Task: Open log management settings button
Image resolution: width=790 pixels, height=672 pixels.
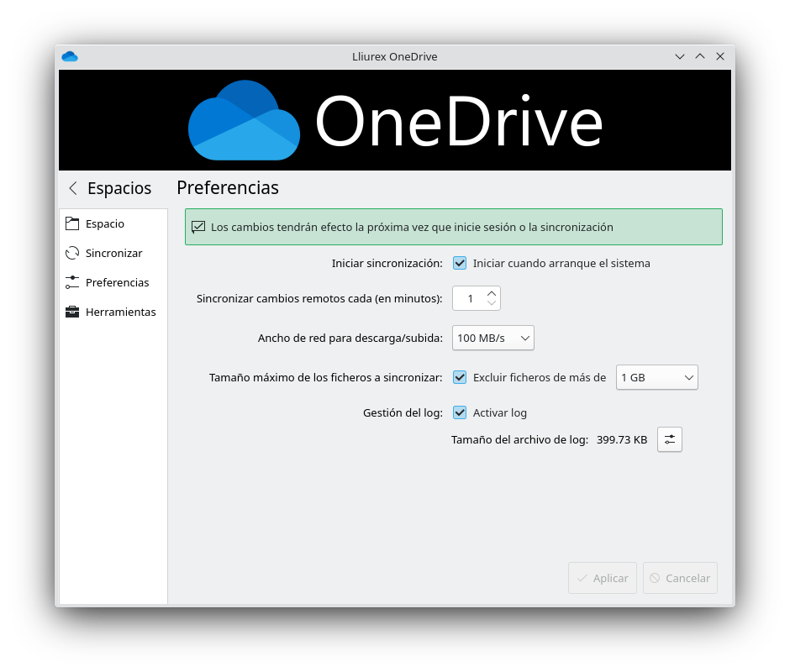Action: [x=669, y=439]
